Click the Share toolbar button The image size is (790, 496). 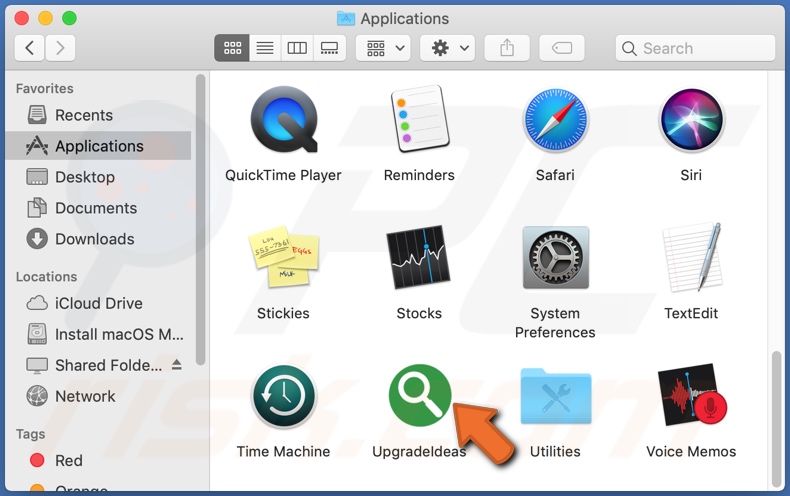pyautogui.click(x=507, y=48)
